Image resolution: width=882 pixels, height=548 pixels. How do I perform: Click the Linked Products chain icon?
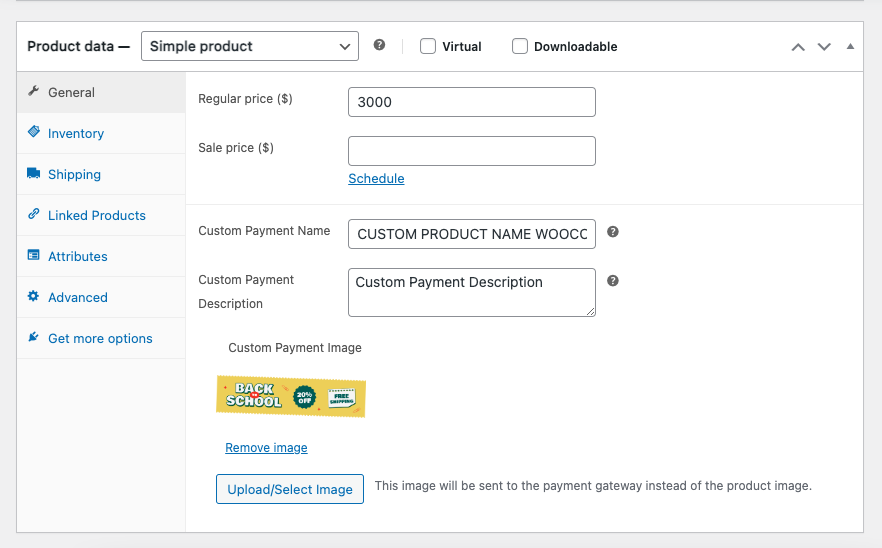coord(34,215)
